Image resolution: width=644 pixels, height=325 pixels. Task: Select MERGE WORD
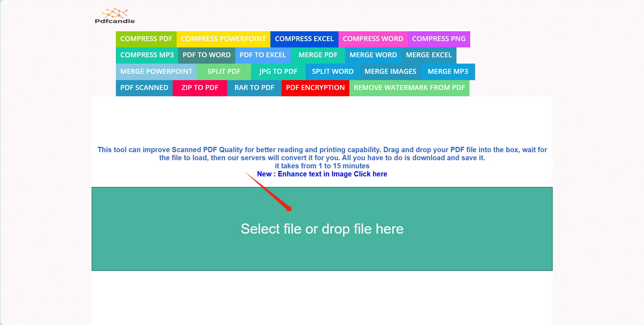[373, 55]
